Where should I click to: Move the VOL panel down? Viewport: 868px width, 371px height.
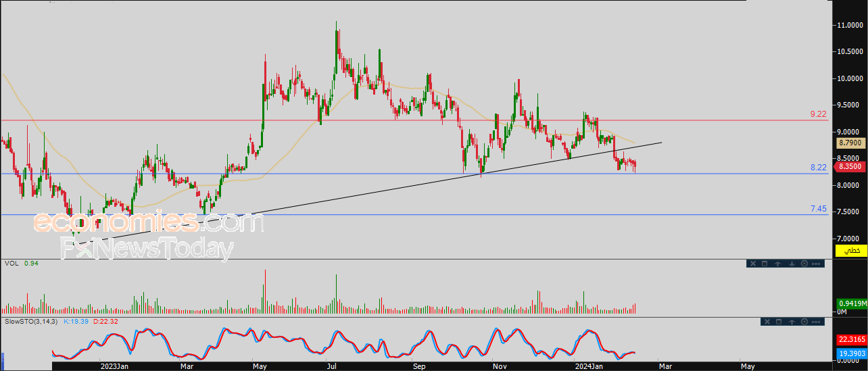[792, 264]
